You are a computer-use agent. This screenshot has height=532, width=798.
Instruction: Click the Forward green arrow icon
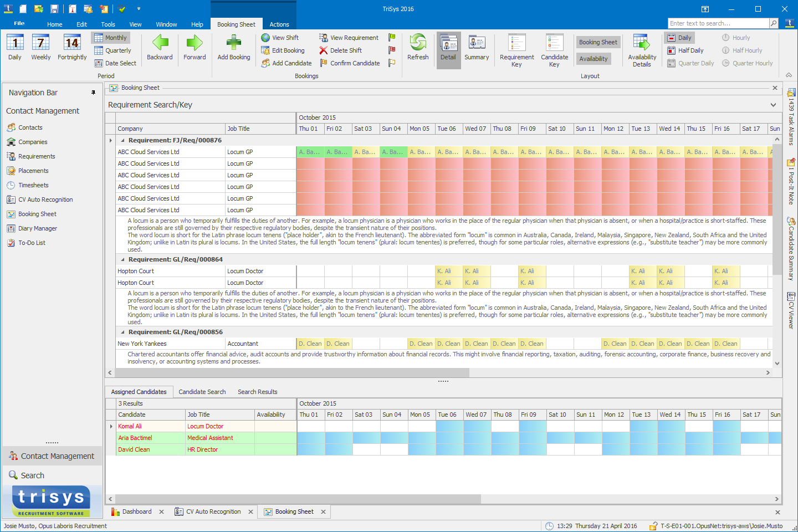click(195, 43)
